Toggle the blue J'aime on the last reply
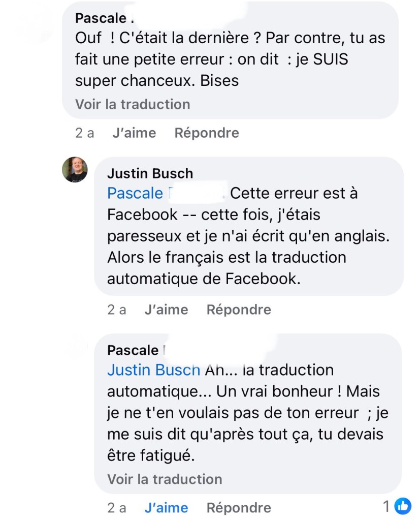Viewport: 420px width, 520px height. 166,507
